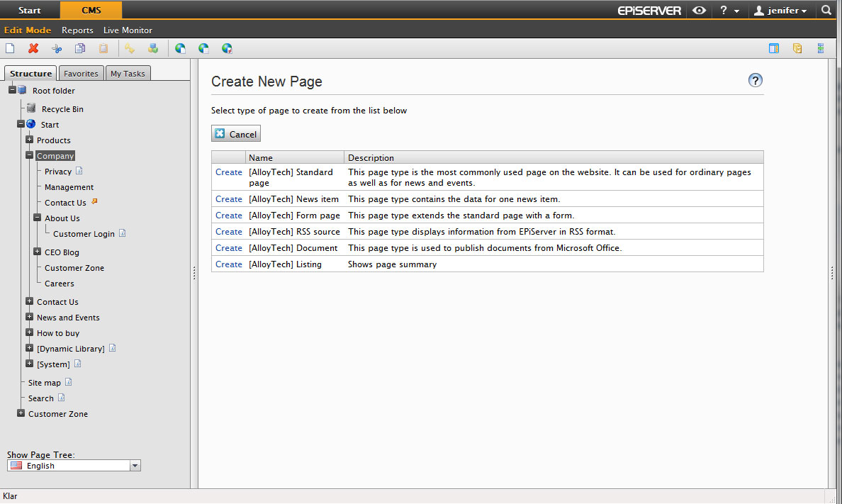Open the jenifer user menu

pyautogui.click(x=780, y=11)
